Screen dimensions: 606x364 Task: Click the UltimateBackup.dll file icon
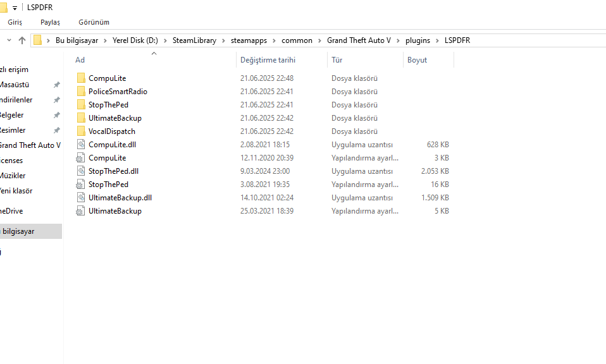pyautogui.click(x=81, y=198)
